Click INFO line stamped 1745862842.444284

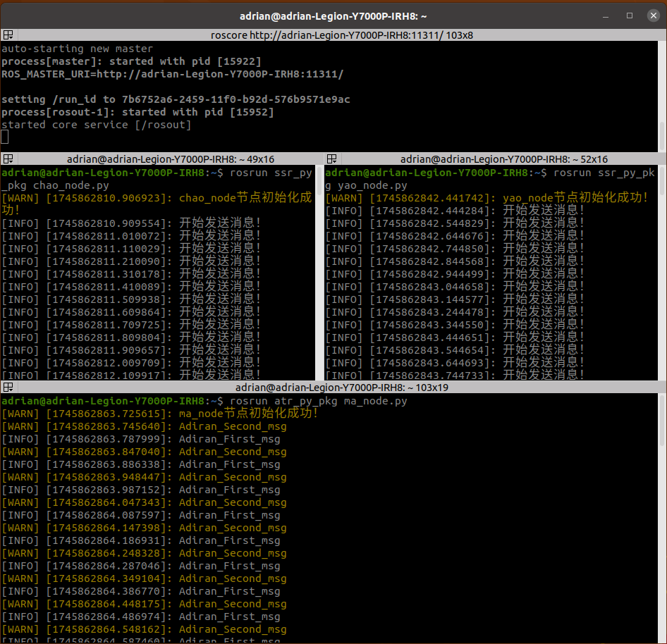tap(455, 211)
